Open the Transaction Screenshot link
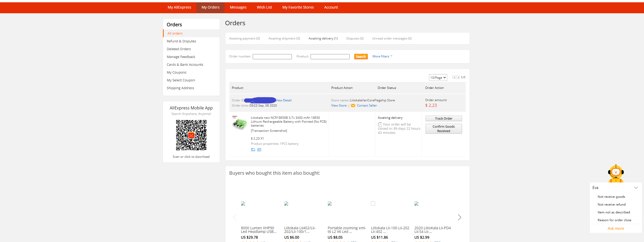 [269, 131]
